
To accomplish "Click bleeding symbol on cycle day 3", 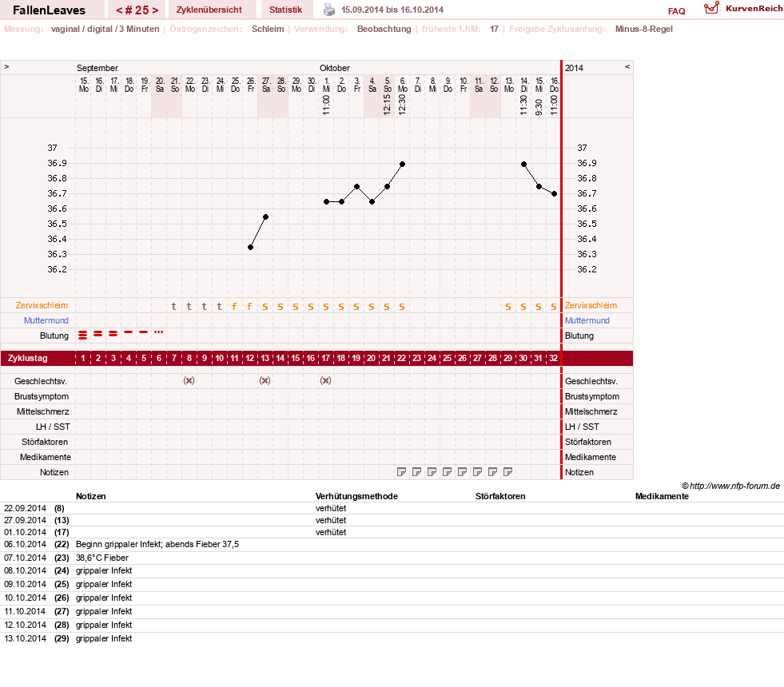I will click(x=113, y=333).
